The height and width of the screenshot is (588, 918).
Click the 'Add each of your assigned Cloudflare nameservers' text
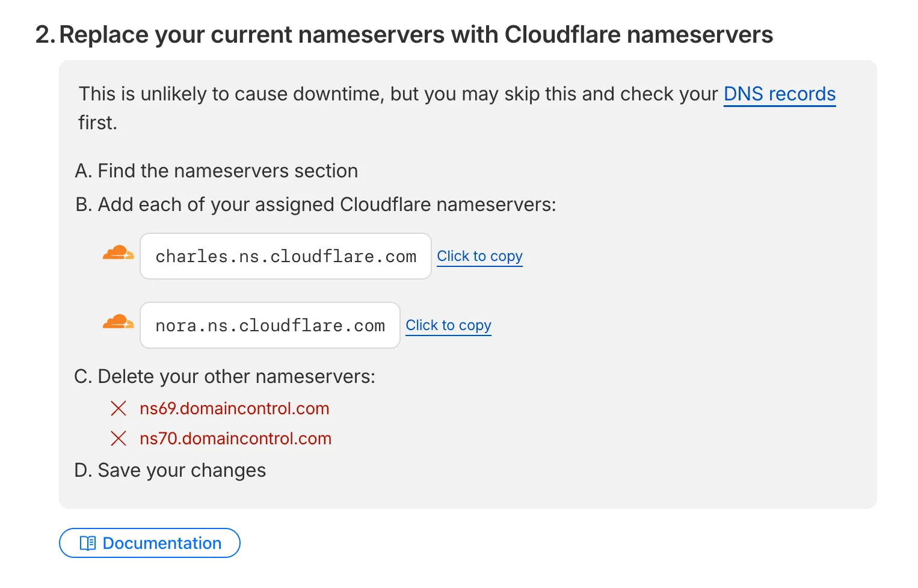pos(316,204)
